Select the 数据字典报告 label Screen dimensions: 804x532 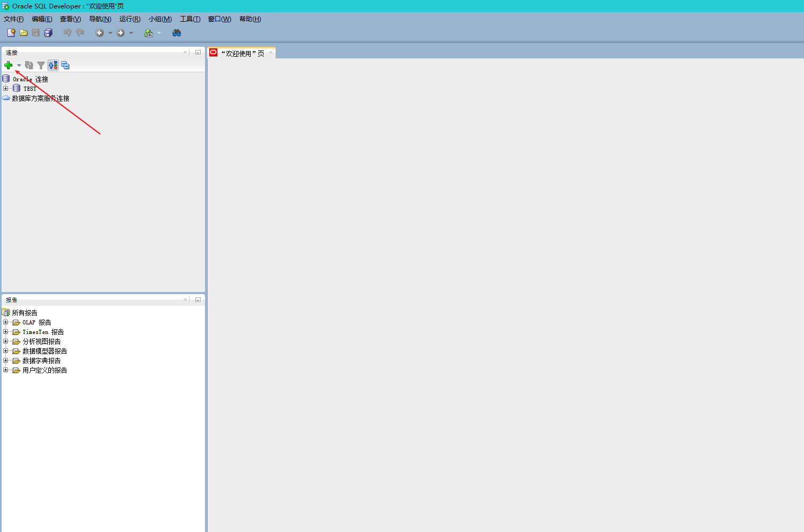(x=41, y=361)
